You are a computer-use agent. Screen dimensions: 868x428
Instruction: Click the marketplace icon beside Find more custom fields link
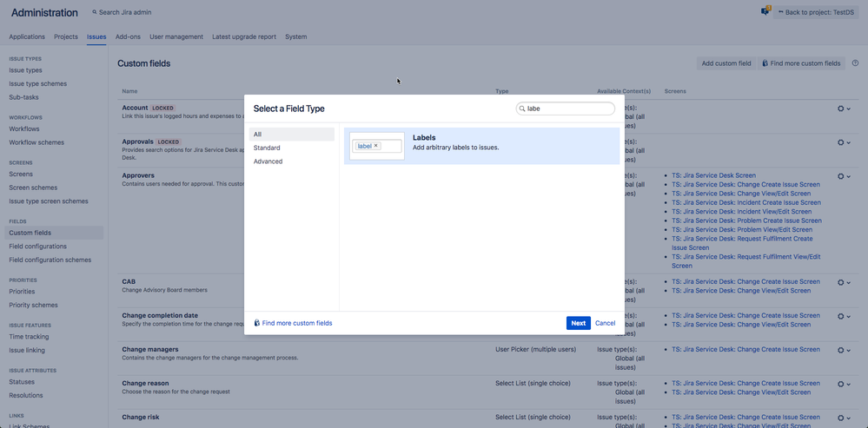point(257,323)
